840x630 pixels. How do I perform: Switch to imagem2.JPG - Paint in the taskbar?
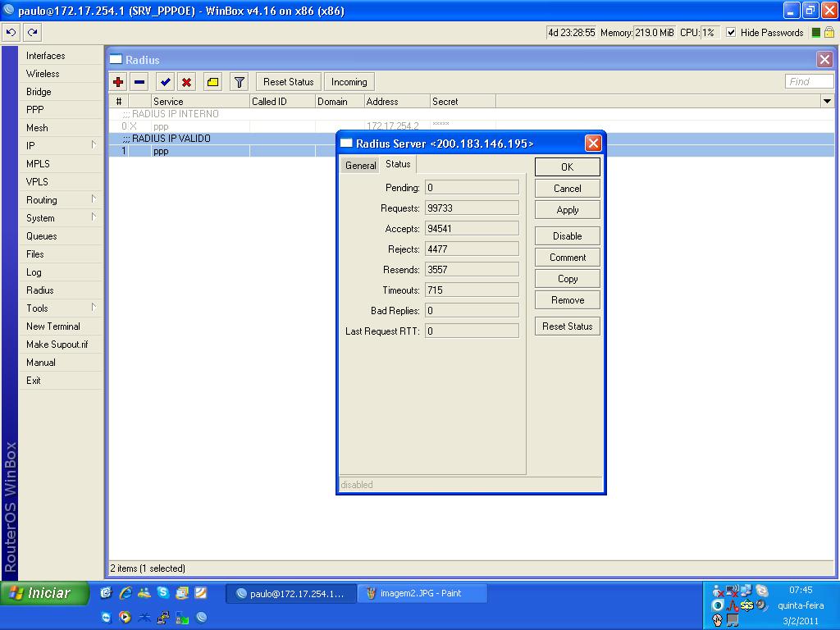click(422, 594)
